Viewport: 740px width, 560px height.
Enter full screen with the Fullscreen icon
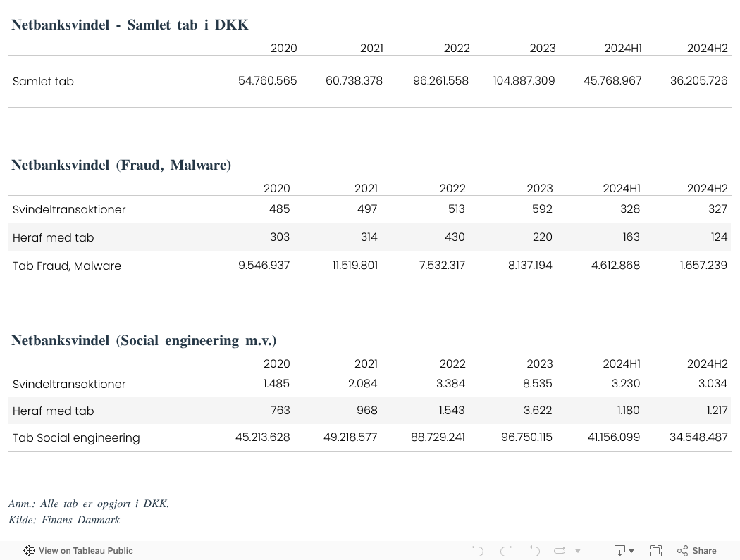coord(655,551)
